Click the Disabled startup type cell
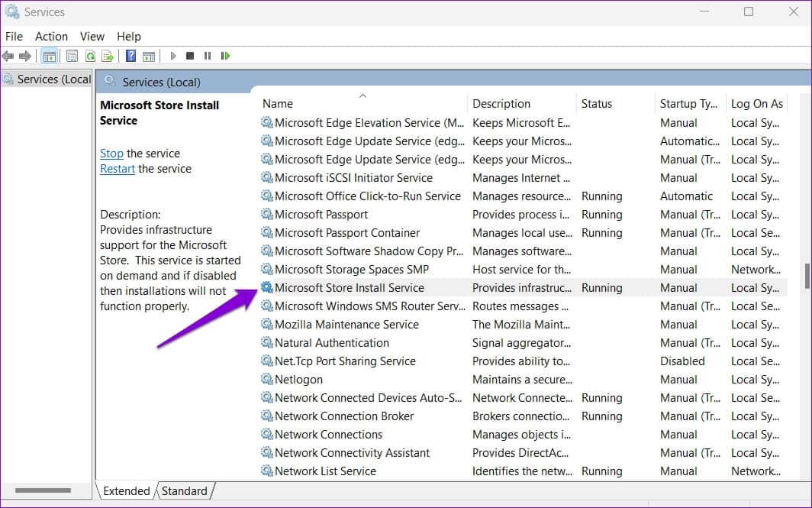This screenshot has width=812, height=508. [682, 361]
